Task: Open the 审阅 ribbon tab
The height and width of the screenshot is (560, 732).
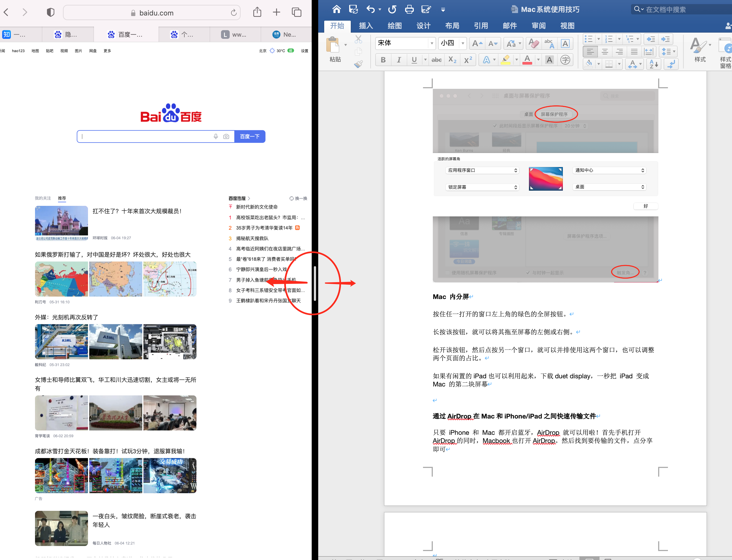Action: click(538, 26)
